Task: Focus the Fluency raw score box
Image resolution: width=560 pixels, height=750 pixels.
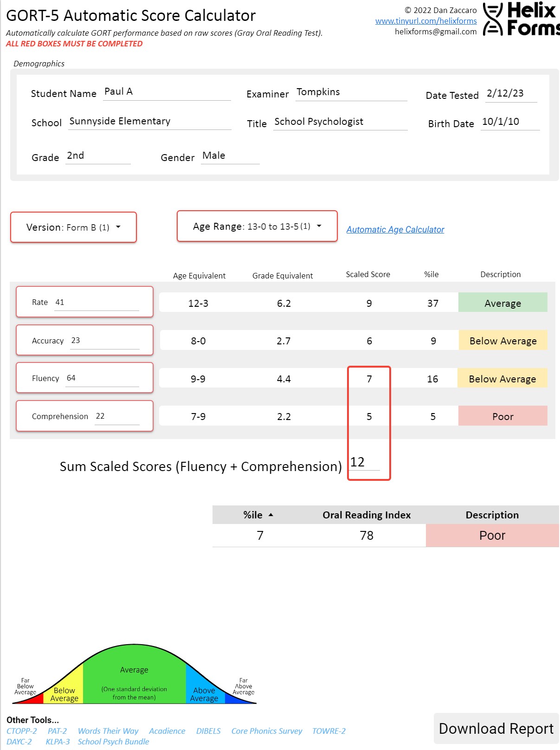Action: pos(102,378)
